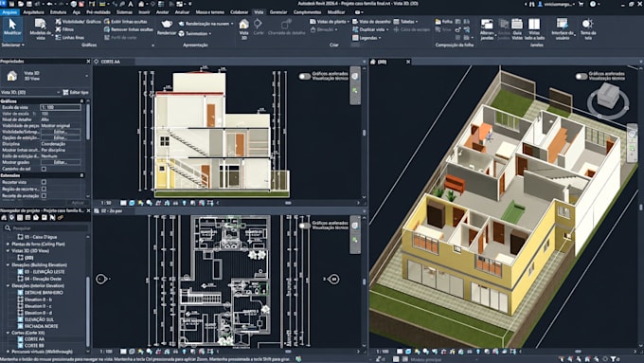
Task: Click the Folha sheet tool
Action: 443,22
